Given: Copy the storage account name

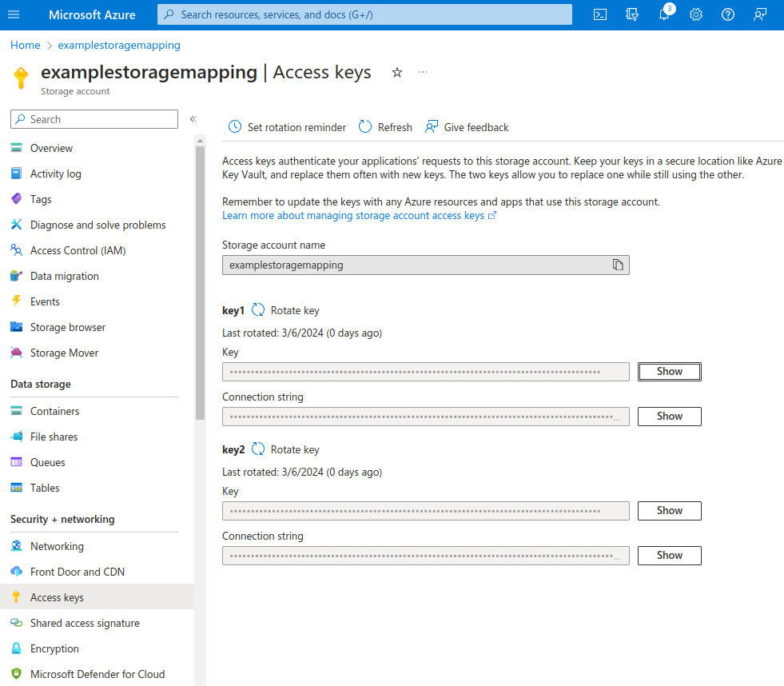Looking at the screenshot, I should [618, 265].
